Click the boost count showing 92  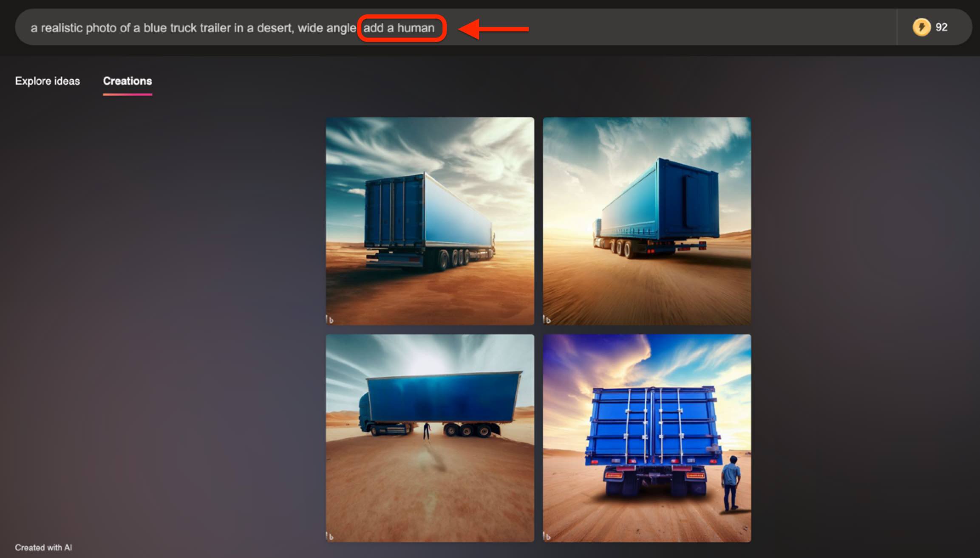[942, 27]
